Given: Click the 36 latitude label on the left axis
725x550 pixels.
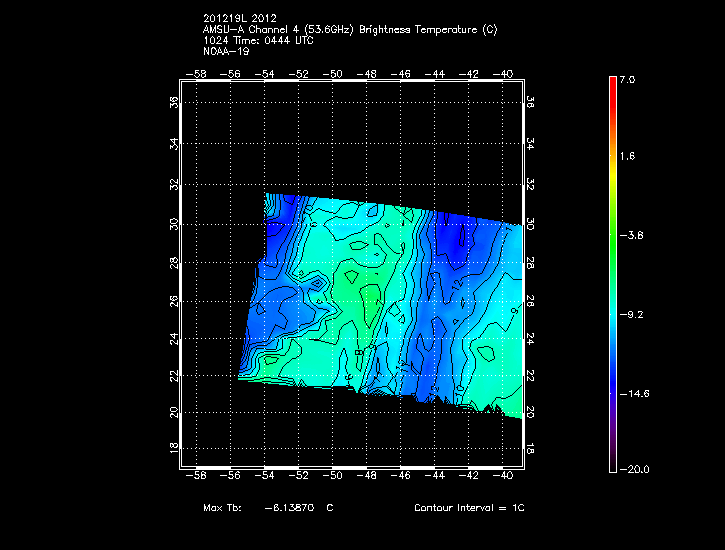Looking at the screenshot, I should click(174, 102).
